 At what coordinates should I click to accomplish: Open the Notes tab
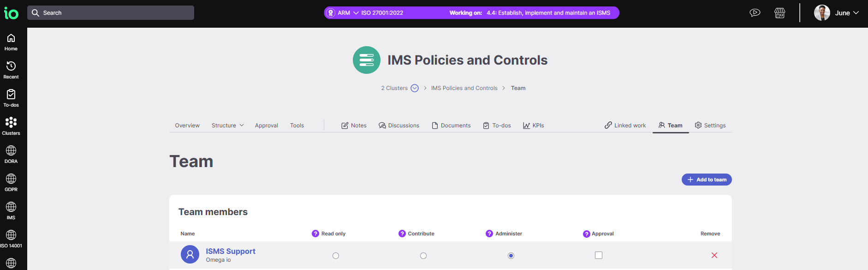point(354,126)
